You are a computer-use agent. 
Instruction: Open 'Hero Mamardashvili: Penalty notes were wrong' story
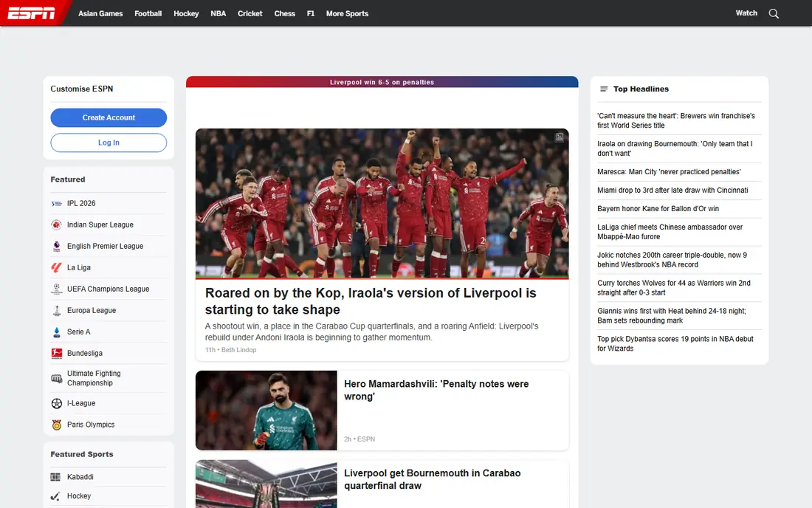point(436,390)
